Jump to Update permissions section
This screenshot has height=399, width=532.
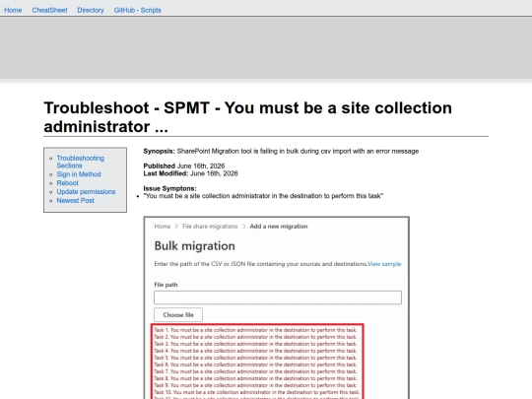86,192
